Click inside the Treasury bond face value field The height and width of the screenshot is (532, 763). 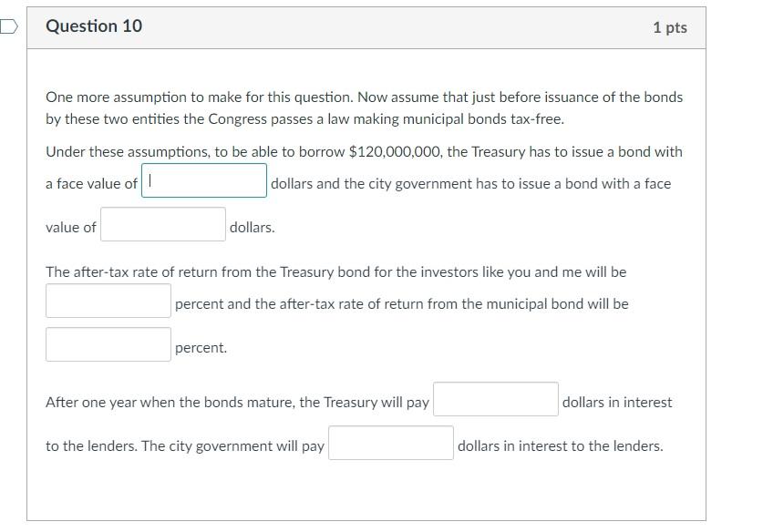pyautogui.click(x=202, y=179)
